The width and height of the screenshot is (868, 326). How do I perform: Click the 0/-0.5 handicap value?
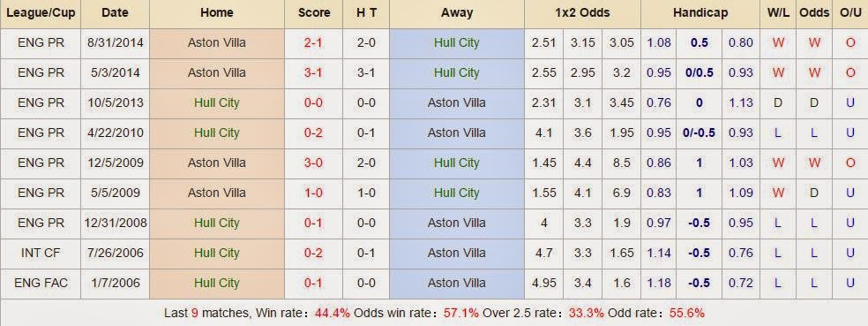[x=700, y=133]
